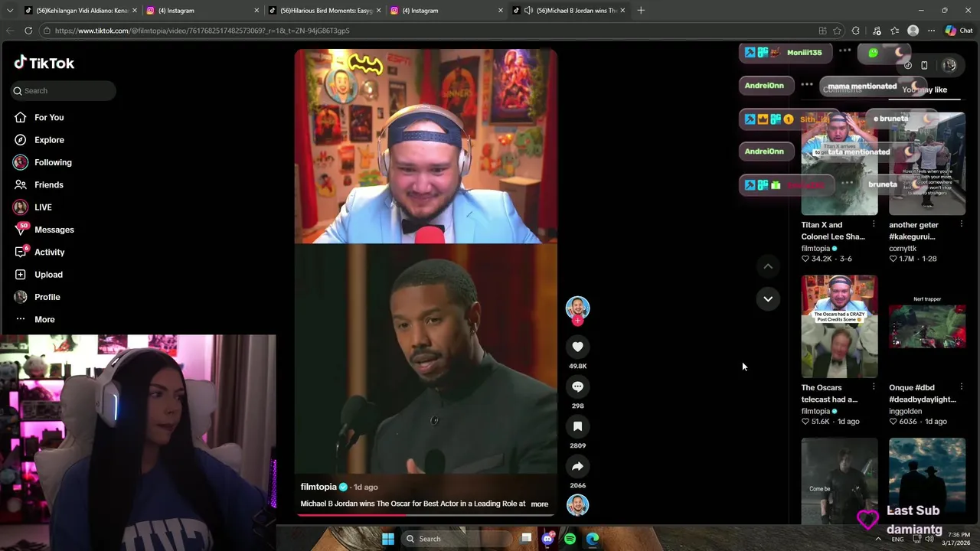Open the comments bubble icon
The width and height of the screenshot is (980, 551).
tap(577, 386)
